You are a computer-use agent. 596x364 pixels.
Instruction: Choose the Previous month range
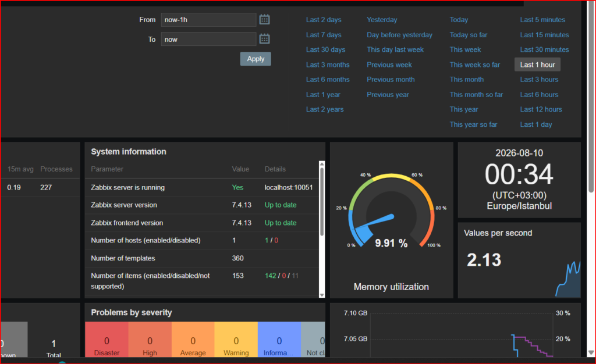click(x=391, y=80)
